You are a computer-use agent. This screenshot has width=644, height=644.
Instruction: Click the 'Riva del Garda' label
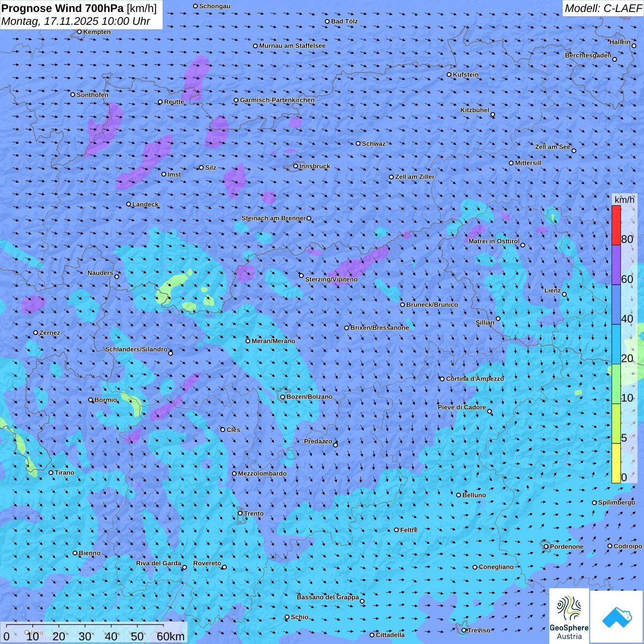pos(158,563)
